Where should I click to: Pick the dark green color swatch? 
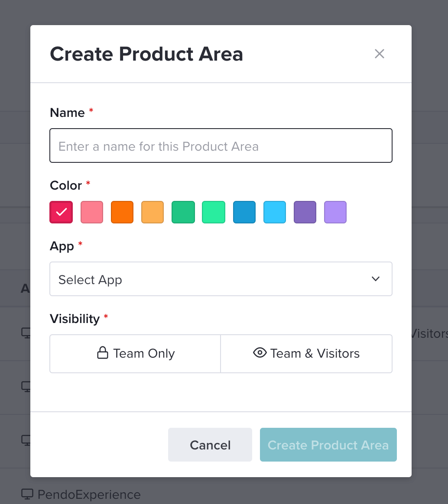[x=183, y=212]
